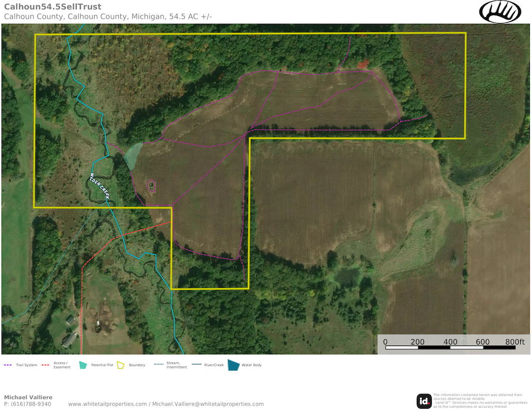
Task: Open the www.whitetailproperties.com website link
Action: (x=107, y=404)
